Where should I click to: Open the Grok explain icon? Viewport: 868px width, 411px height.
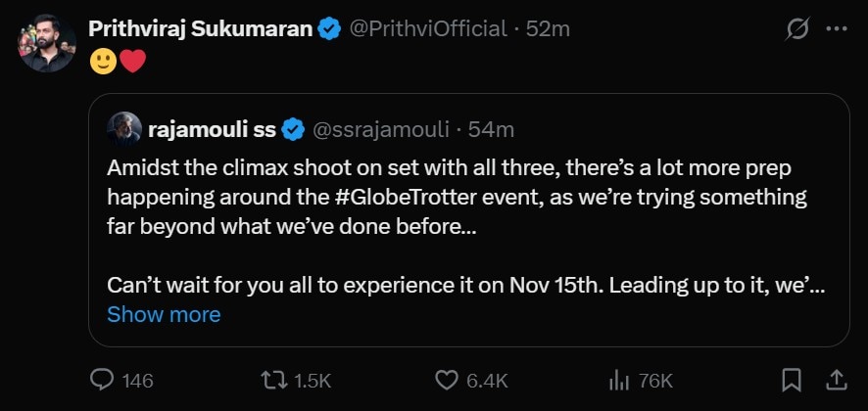[x=796, y=29]
